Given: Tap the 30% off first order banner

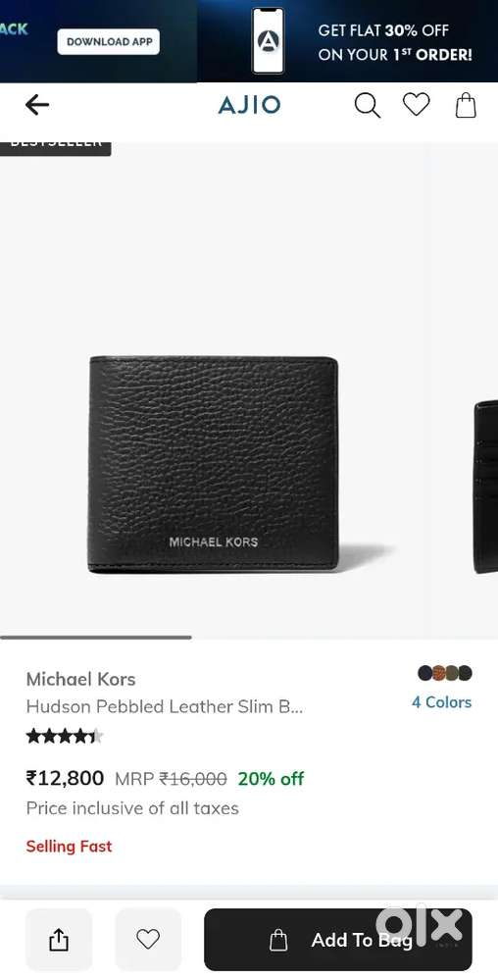Looking at the screenshot, I should (395, 42).
